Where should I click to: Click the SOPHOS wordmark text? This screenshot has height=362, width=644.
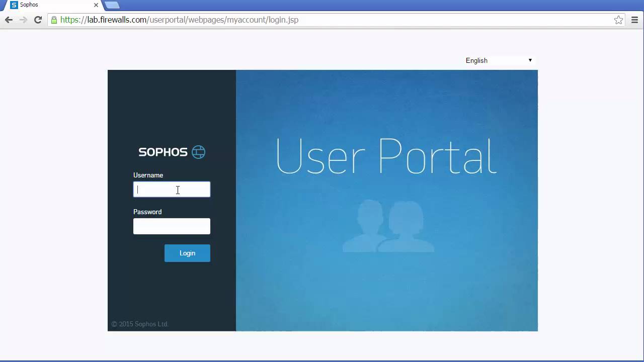[163, 152]
